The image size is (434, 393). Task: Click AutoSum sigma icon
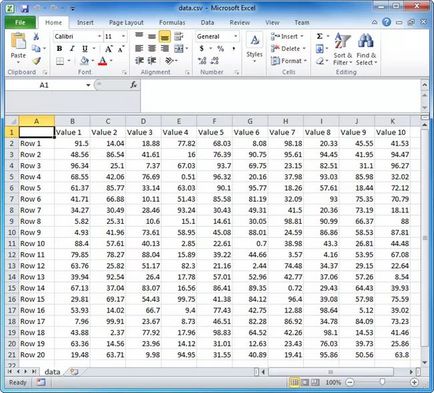tap(319, 36)
